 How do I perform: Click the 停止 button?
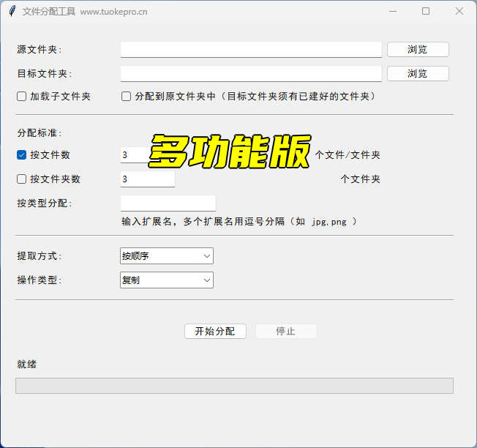point(286,332)
